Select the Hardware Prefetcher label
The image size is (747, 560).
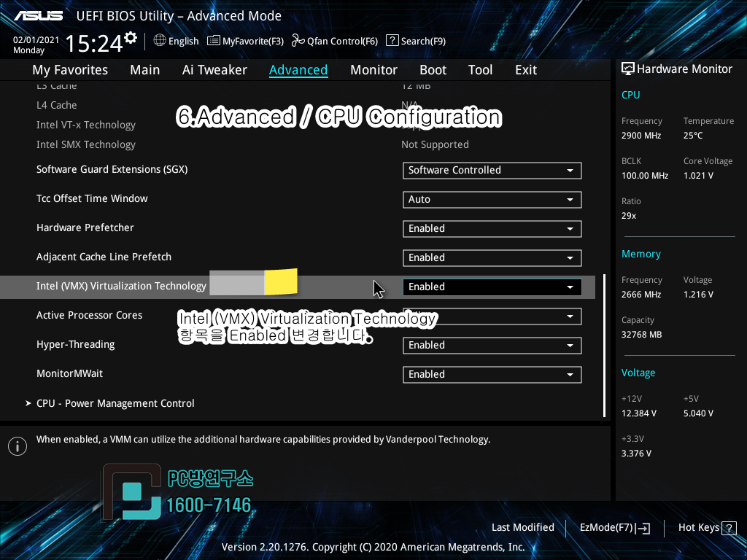click(x=85, y=227)
